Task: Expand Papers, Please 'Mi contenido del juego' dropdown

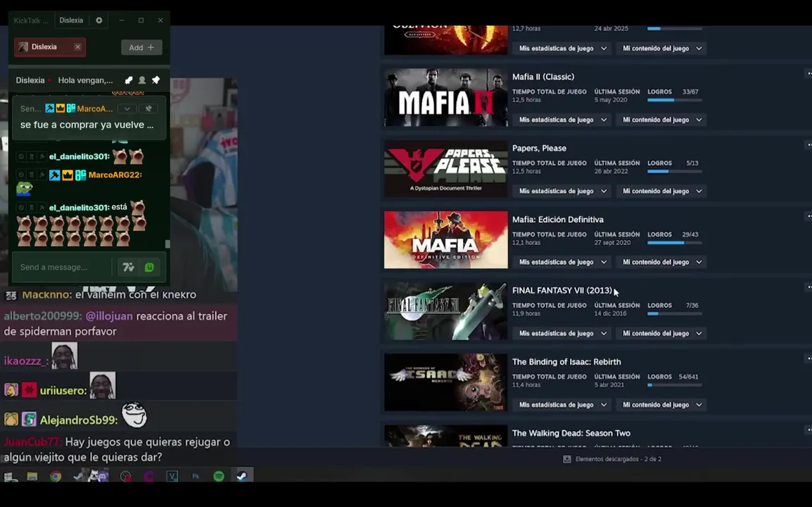Action: (661, 192)
